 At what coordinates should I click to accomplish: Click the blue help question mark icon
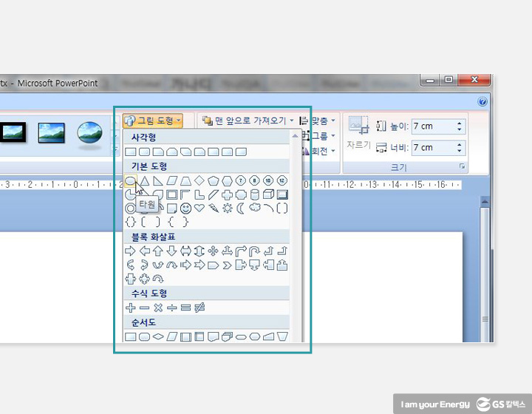(482, 102)
